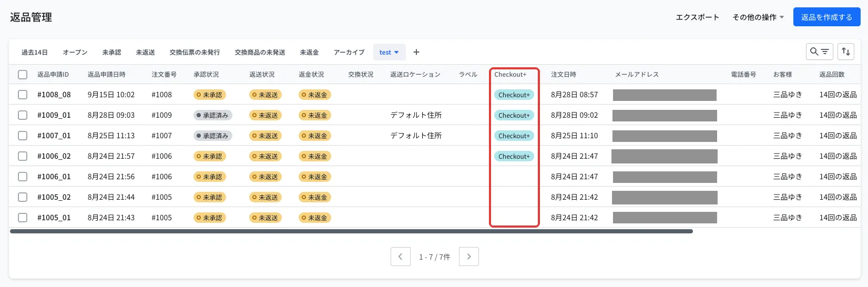868x287 pixels.
Task: Click the 交換状況 column header
Action: [361, 75]
